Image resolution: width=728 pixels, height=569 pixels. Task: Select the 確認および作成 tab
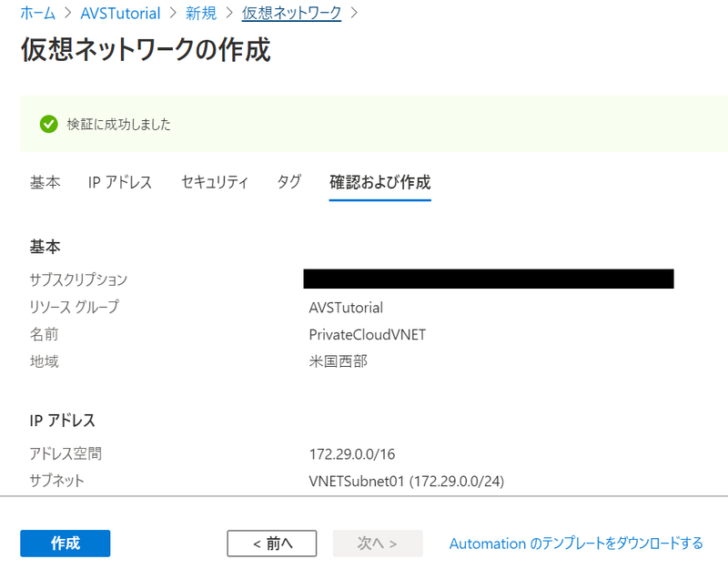tap(379, 182)
